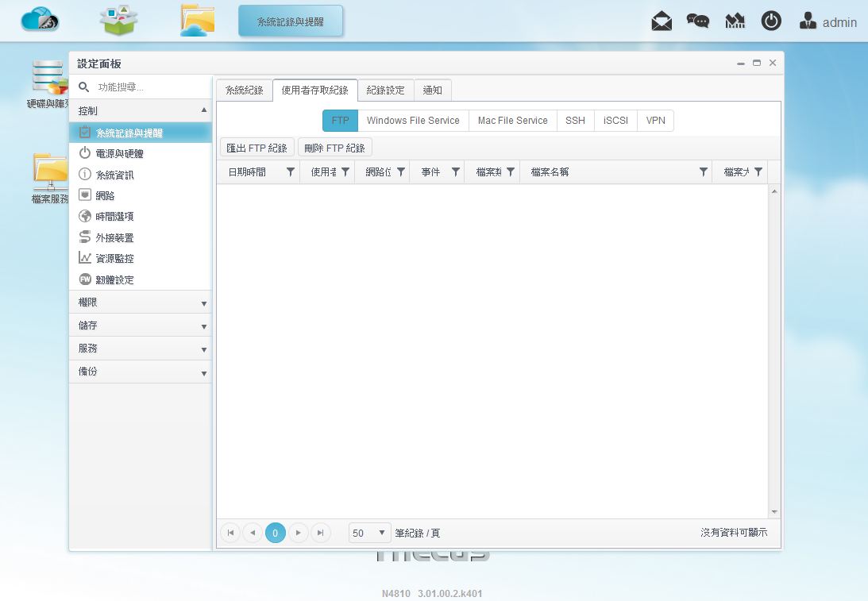Click the power button icon in top bar
Viewport: 868px width, 601px height.
pos(771,21)
